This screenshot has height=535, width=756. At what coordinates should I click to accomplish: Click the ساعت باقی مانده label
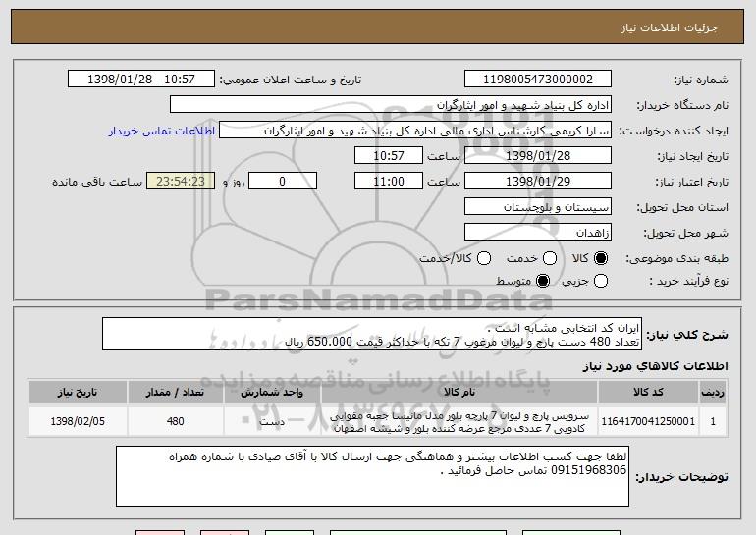pyautogui.click(x=97, y=182)
